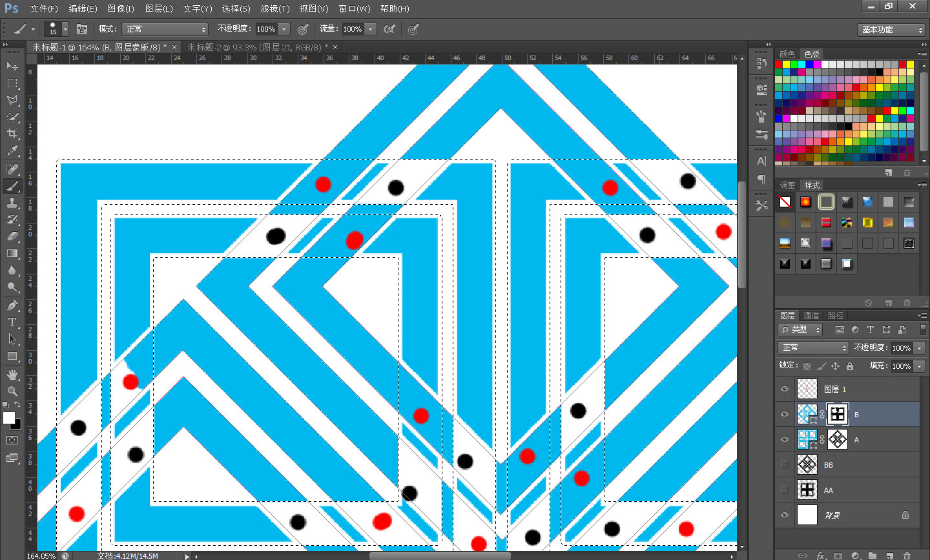Screen dimensions: 930x560
Task: Click the foreground color swatch
Action: click(8, 418)
